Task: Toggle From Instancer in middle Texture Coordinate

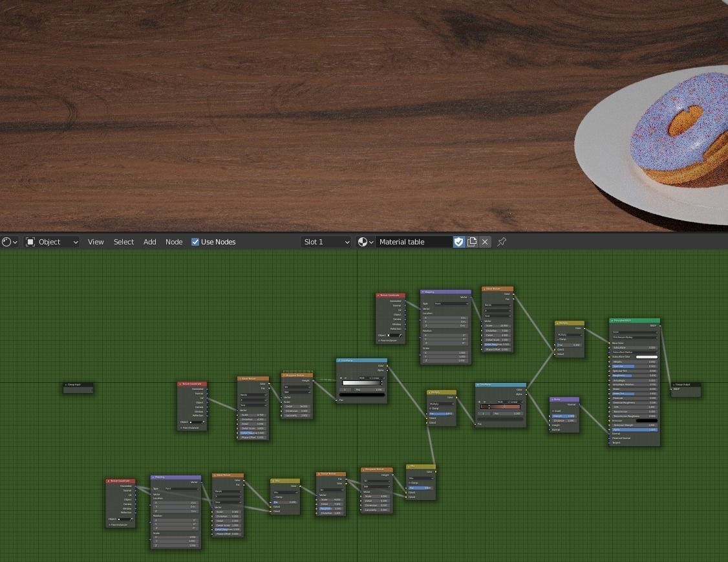Action: [x=181, y=427]
